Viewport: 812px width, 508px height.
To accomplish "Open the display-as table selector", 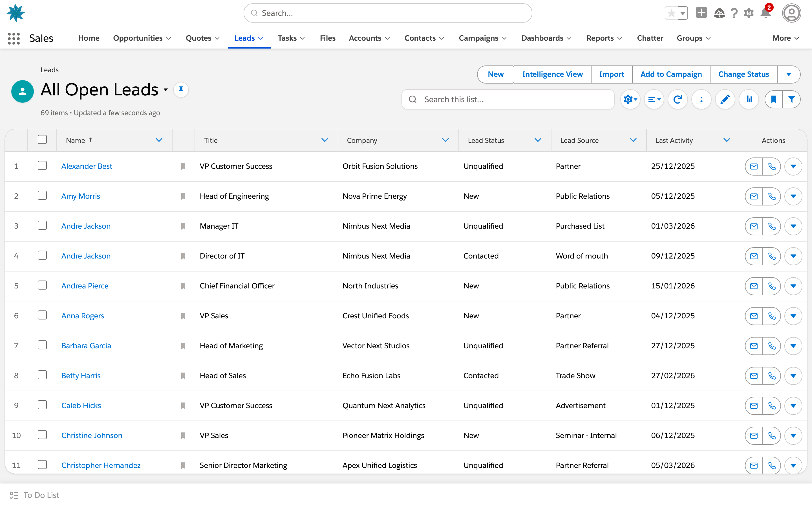I will tap(654, 99).
